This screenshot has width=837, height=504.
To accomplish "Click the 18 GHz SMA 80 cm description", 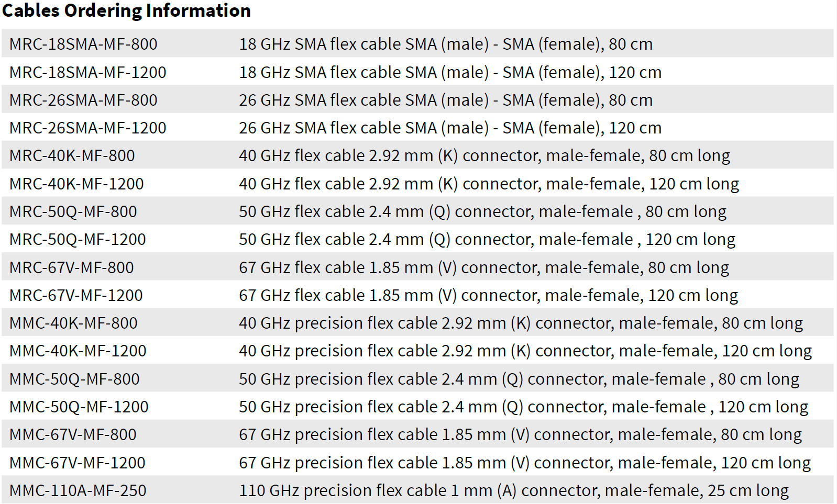I will pos(446,44).
